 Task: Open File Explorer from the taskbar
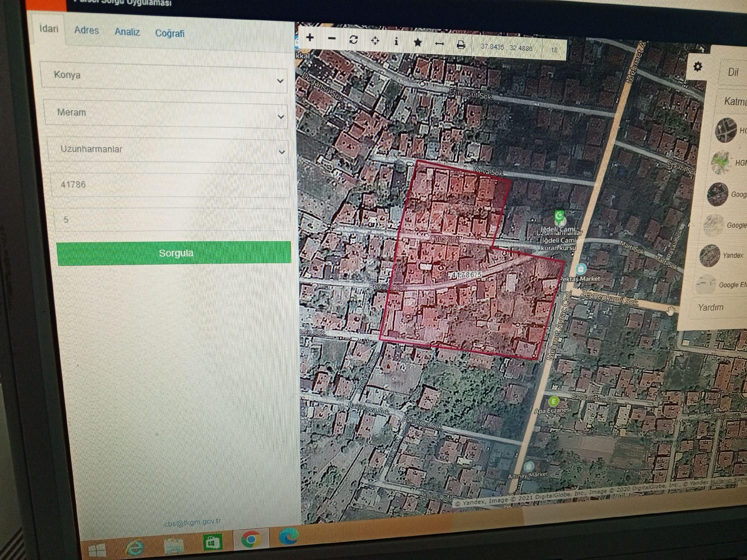[x=174, y=545]
